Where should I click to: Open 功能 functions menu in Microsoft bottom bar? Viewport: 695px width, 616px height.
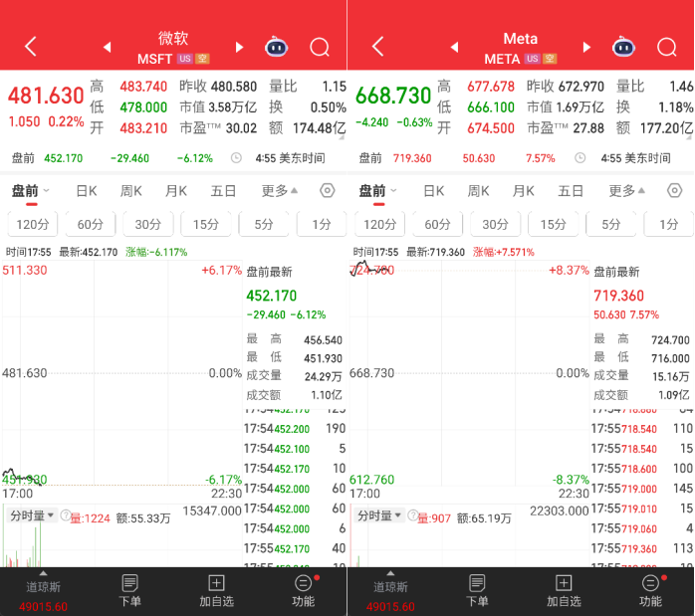point(303,589)
